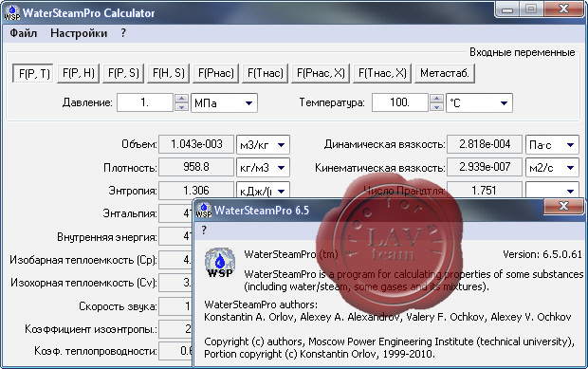Click the Давление input field

(x=145, y=102)
